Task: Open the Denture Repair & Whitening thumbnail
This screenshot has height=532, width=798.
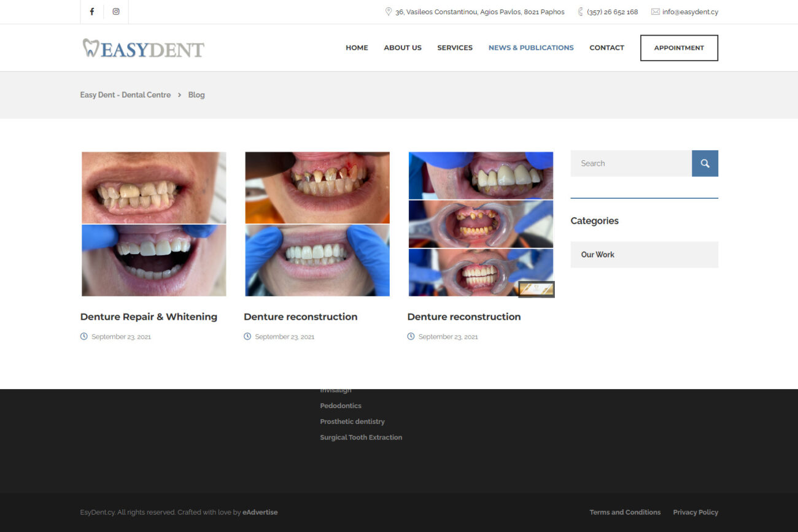Action: [153, 224]
